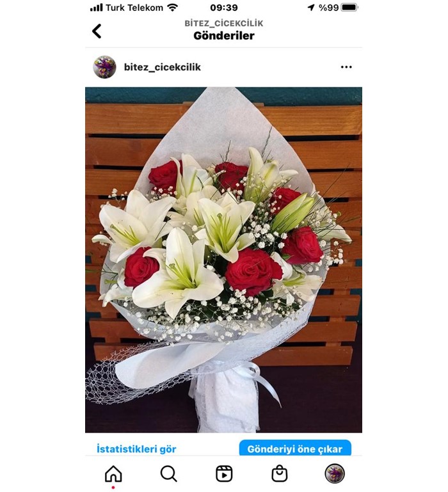This screenshot has height=492, width=448.
Task: Click Gönderiyi öne çıkar button
Action: [x=295, y=448]
